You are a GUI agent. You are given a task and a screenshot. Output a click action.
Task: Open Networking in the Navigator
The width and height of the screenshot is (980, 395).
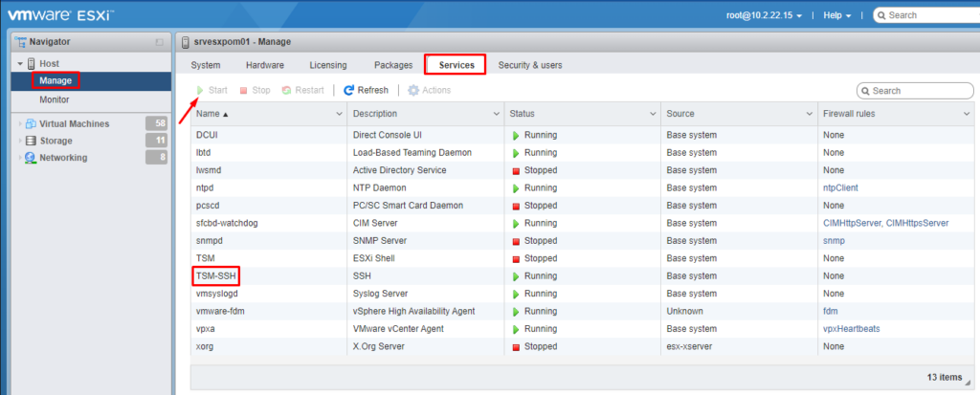63,158
